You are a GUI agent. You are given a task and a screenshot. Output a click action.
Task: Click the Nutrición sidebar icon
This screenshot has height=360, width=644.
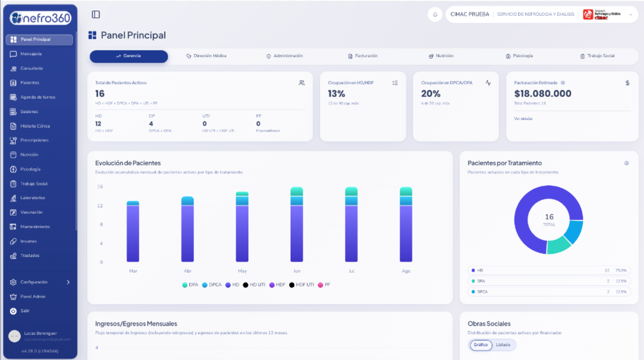pos(13,155)
